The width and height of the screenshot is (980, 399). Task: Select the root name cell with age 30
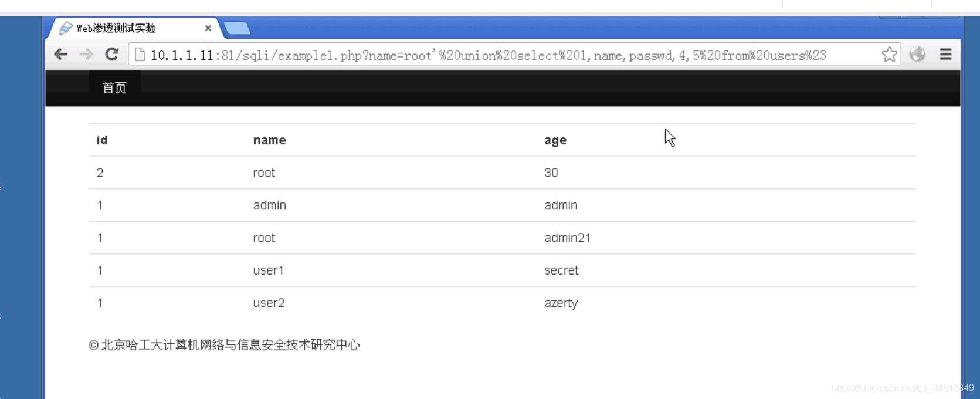point(264,173)
